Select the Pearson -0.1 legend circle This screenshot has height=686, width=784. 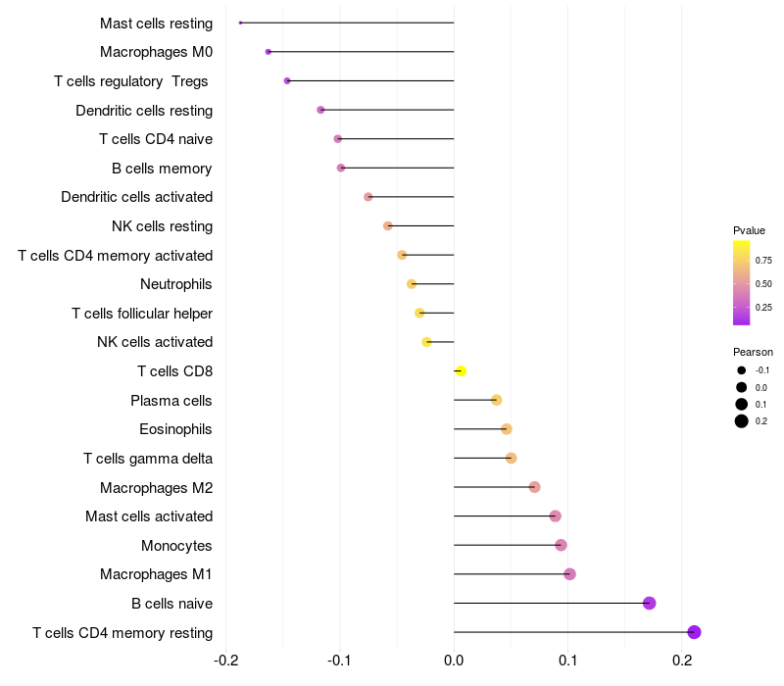coord(742,370)
